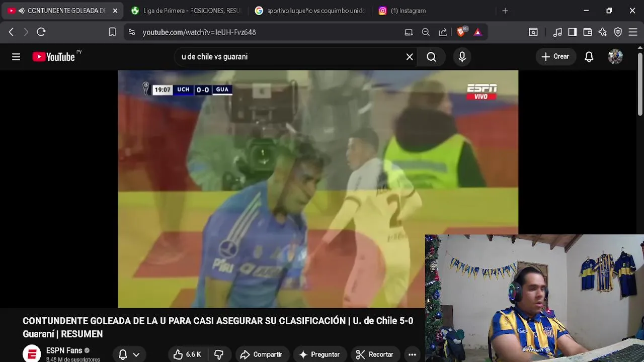Open the Preguntar AI button
This screenshot has height=362, width=644.
coord(320,354)
